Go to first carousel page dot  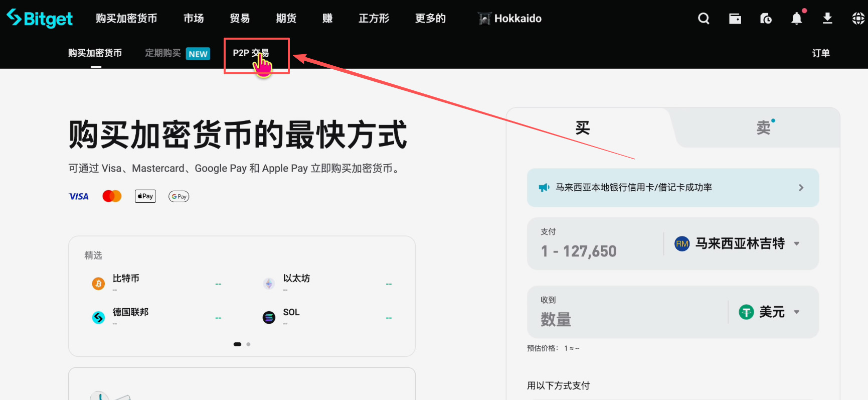click(x=237, y=344)
